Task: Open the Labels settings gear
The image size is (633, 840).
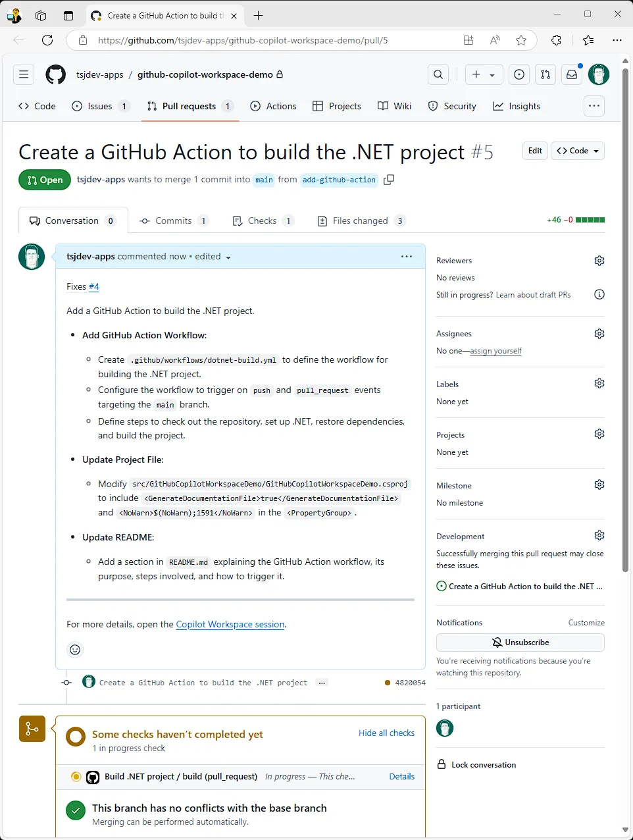Action: pos(599,383)
